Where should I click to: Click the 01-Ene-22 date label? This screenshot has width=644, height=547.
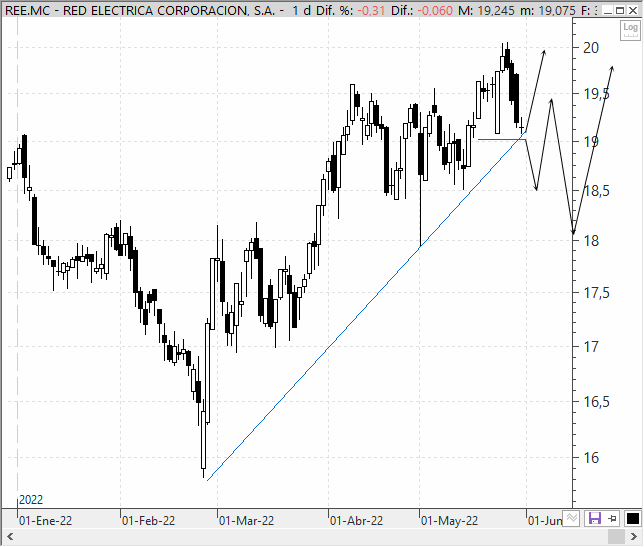[45, 521]
